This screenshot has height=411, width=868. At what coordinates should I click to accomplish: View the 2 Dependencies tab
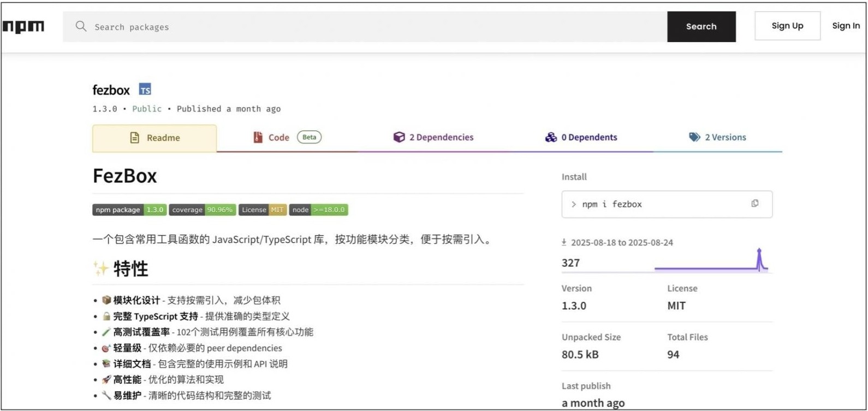(x=433, y=138)
